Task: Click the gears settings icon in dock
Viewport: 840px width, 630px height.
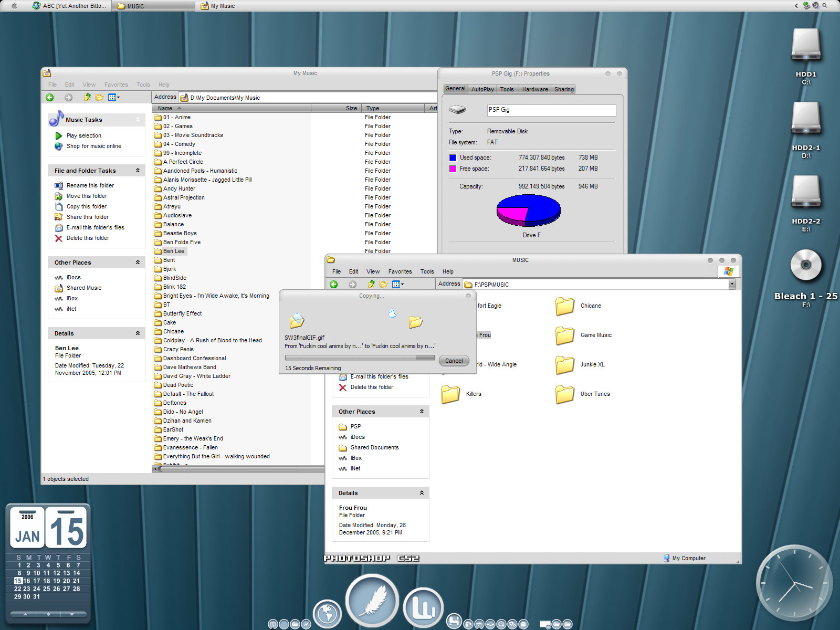Action: click(x=512, y=624)
